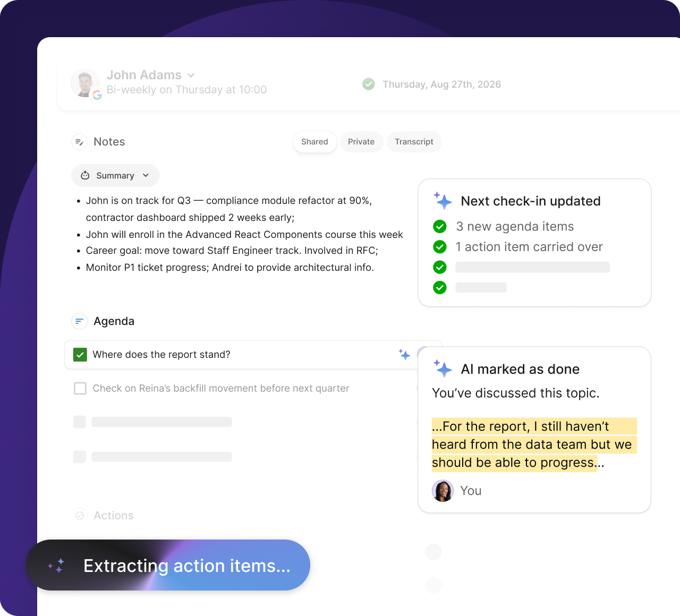Check the Reina's backfill movement checkbox
This screenshot has width=680, height=616.
click(80, 388)
